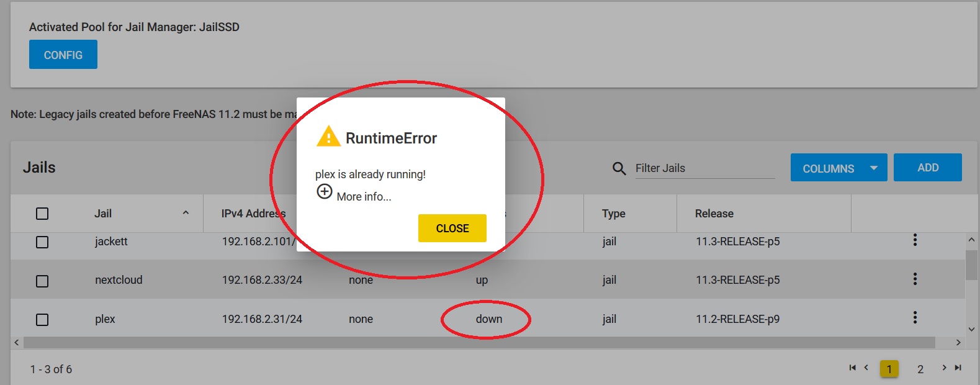This screenshot has height=385, width=980.
Task: Check the nextcloud jail checkbox
Action: click(x=42, y=281)
